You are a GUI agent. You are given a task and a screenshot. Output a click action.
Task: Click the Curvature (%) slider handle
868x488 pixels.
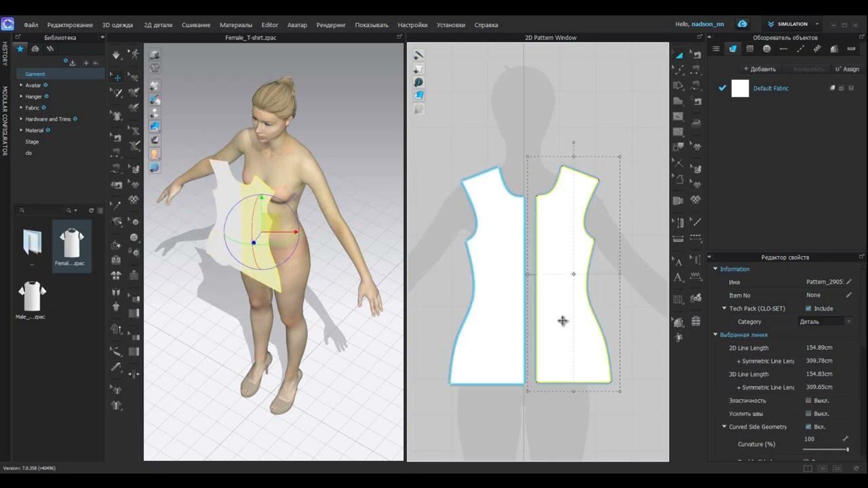tap(847, 449)
